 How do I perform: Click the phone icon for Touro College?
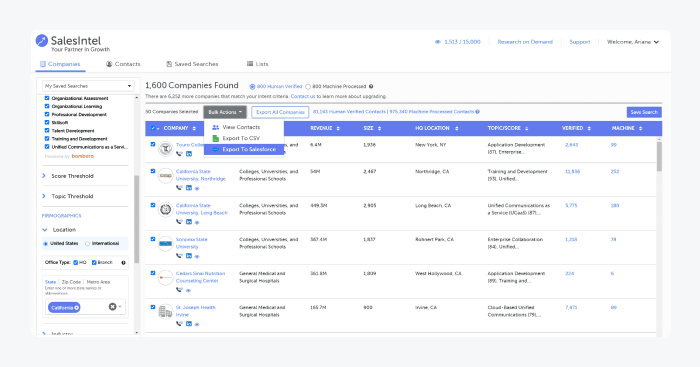179,154
